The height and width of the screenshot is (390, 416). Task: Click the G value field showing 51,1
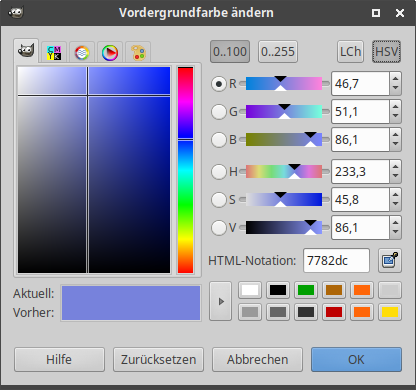[360, 112]
